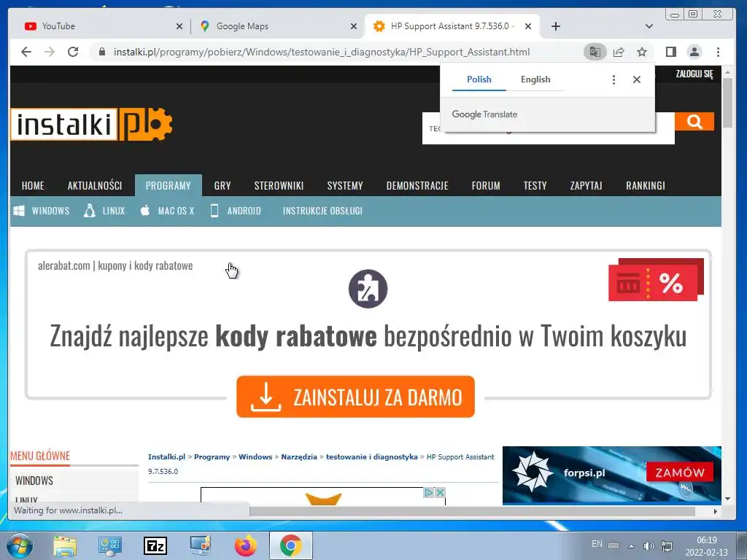Screen dimensions: 747x560
Task: Open 7-Zip from the taskbar
Action: (155, 545)
